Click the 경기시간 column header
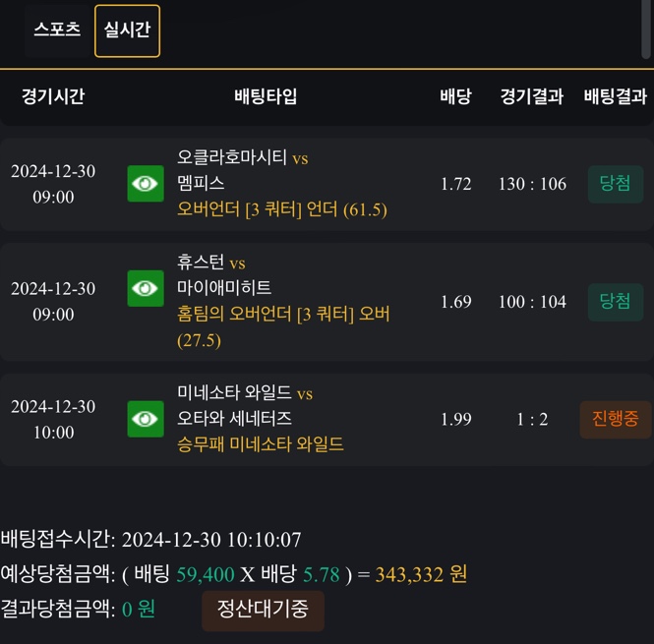 pyautogui.click(x=53, y=96)
